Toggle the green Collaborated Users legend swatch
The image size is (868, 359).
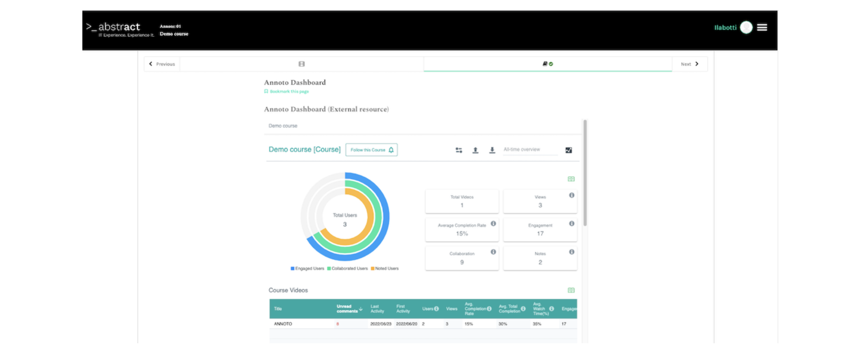[x=329, y=268]
